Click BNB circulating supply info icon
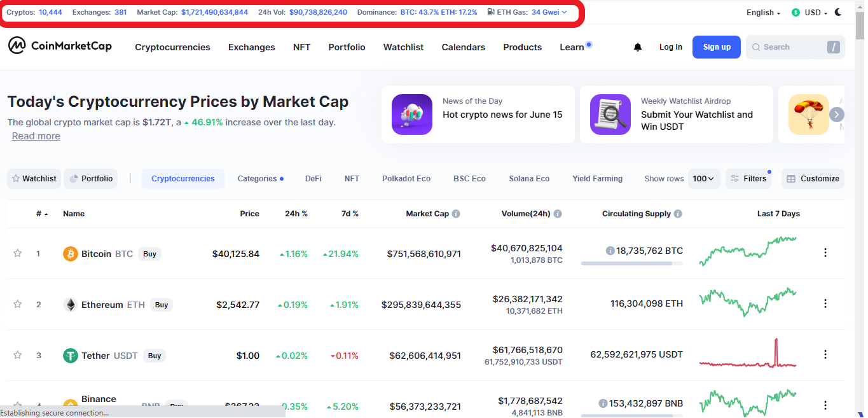 pos(603,403)
